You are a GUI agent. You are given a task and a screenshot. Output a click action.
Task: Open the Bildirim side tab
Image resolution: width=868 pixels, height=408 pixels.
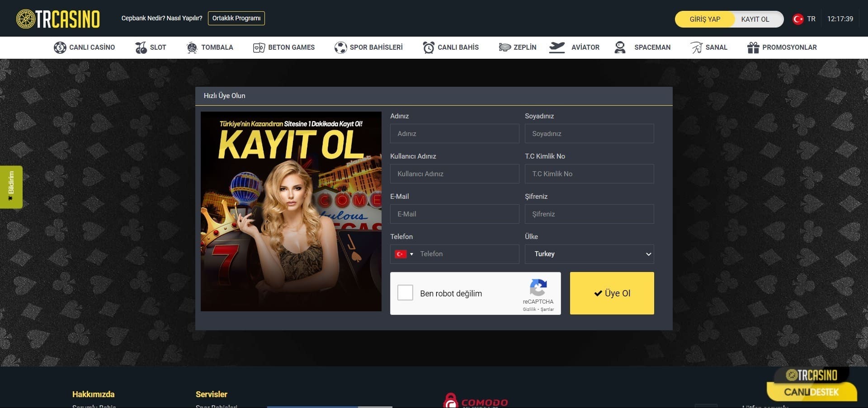click(11, 187)
